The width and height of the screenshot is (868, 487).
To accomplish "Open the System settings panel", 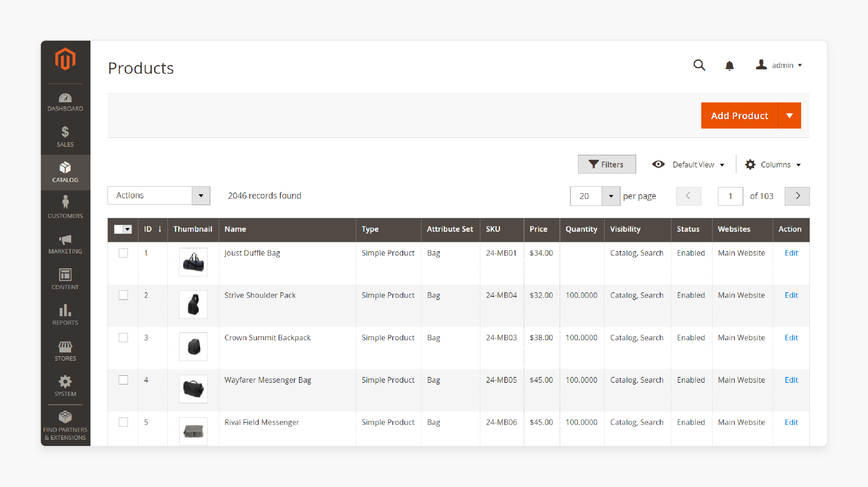I will (x=64, y=387).
